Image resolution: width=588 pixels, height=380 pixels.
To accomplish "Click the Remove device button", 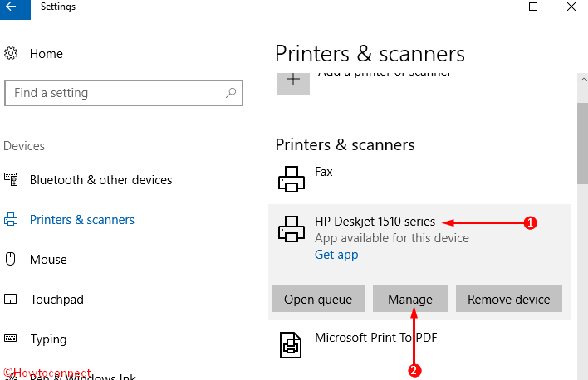I will 509,299.
